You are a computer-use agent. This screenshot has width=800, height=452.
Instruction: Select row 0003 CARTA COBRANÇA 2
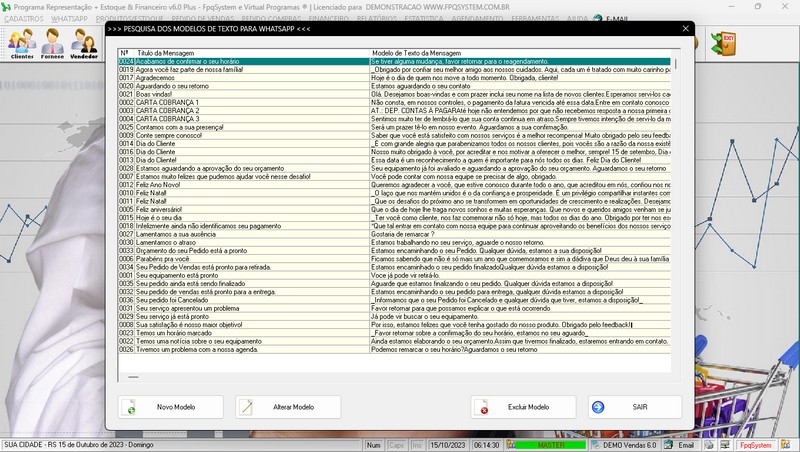(x=394, y=111)
